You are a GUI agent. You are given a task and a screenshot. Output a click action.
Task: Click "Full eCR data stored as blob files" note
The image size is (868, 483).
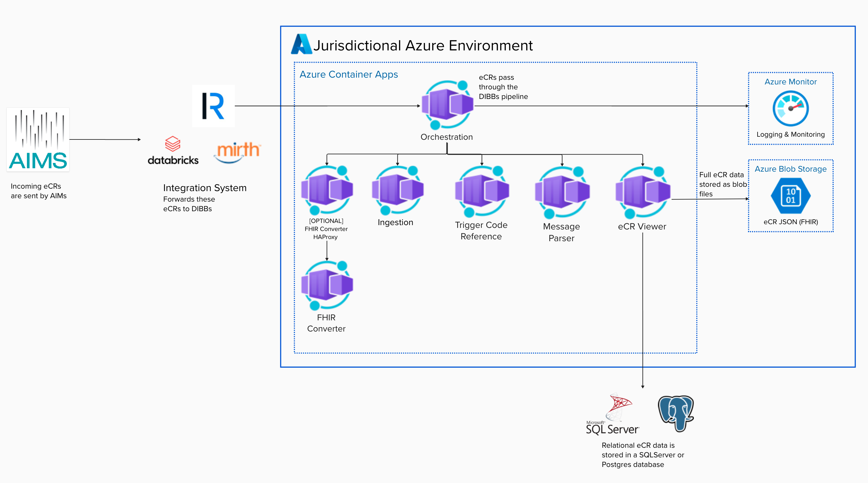click(x=723, y=184)
